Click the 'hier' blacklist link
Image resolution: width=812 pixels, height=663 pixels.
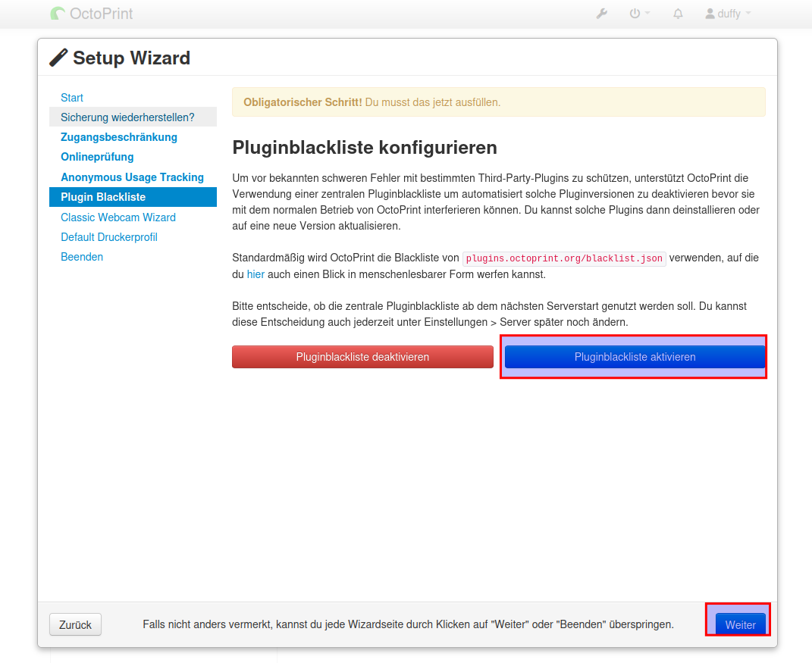click(x=256, y=274)
